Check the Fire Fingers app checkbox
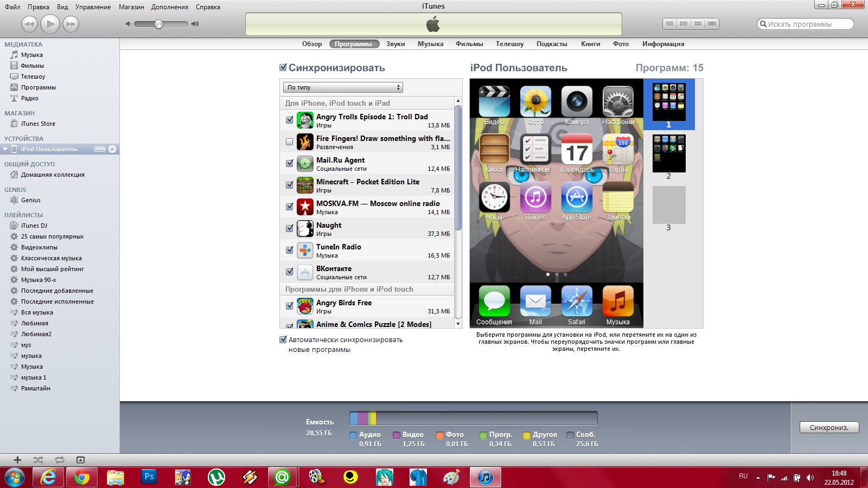Image resolution: width=868 pixels, height=488 pixels. pos(290,142)
